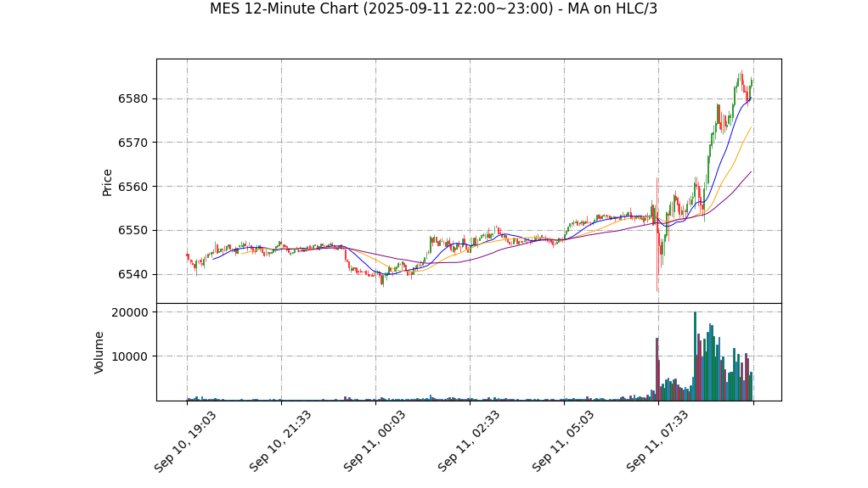
Task: Click the 6550 price tick label
Action: point(133,231)
